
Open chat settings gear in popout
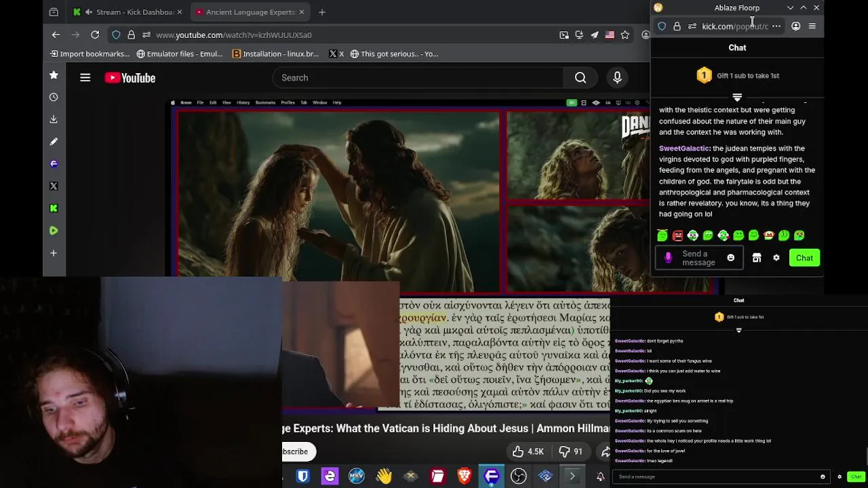coord(776,258)
